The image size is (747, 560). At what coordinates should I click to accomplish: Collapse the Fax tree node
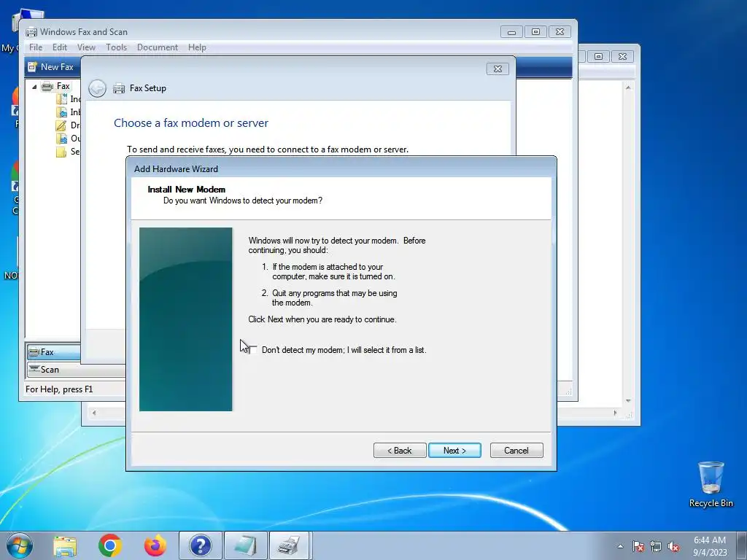[34, 87]
